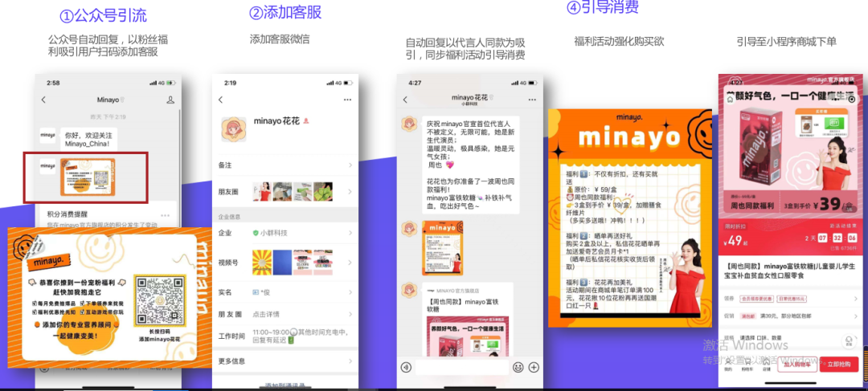Image resolution: width=868 pixels, height=391 pixels.
Task: Expand the 备注 row chevron
Action: click(350, 165)
